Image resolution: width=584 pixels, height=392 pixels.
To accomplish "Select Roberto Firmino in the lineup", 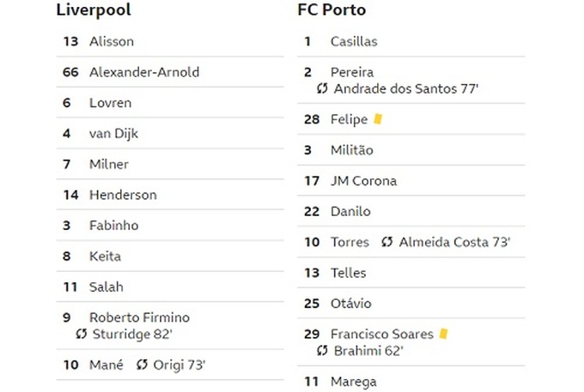I will [139, 317].
